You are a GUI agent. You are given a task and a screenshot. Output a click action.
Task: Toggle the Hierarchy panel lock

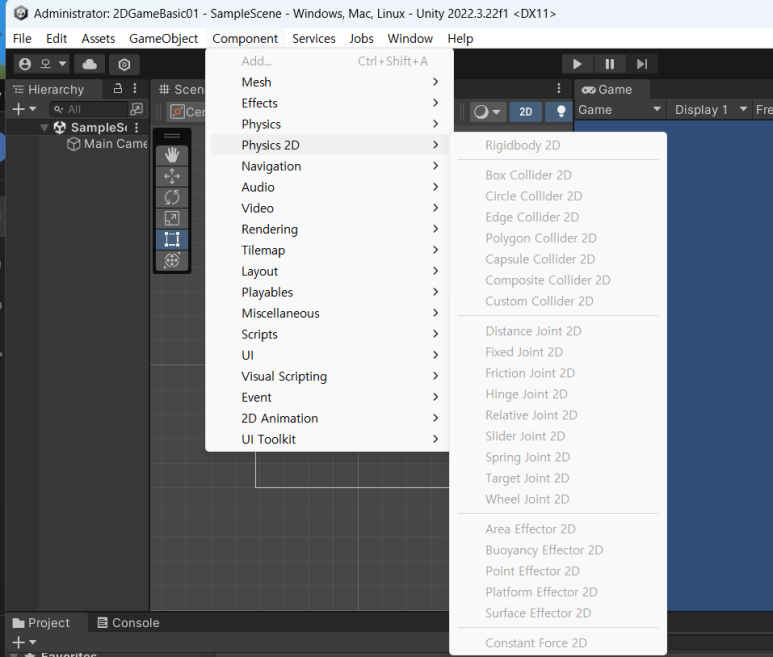[117, 89]
